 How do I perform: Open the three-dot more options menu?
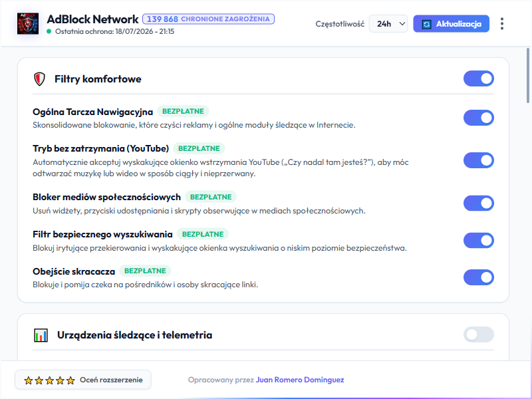pos(502,24)
